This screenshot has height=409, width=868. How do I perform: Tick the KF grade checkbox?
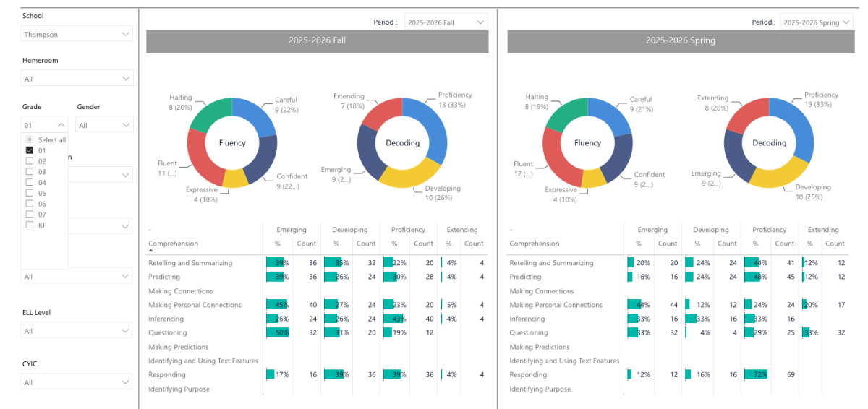click(30, 225)
